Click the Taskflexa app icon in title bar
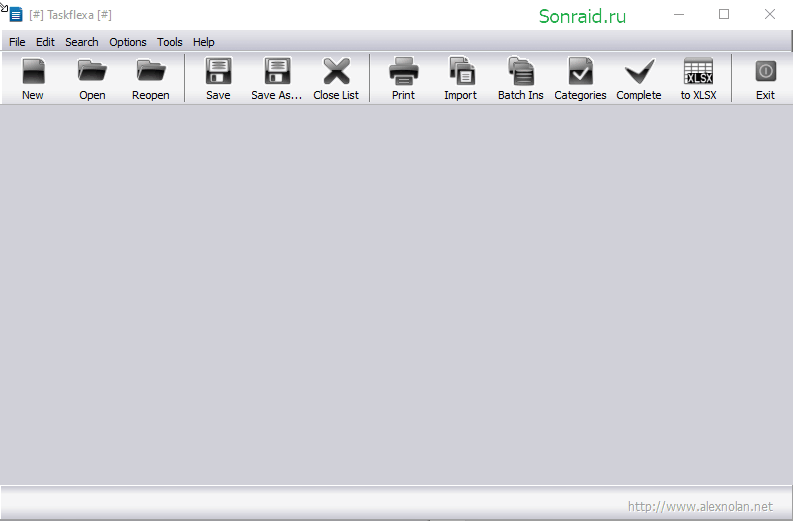793x521 pixels. (16, 15)
